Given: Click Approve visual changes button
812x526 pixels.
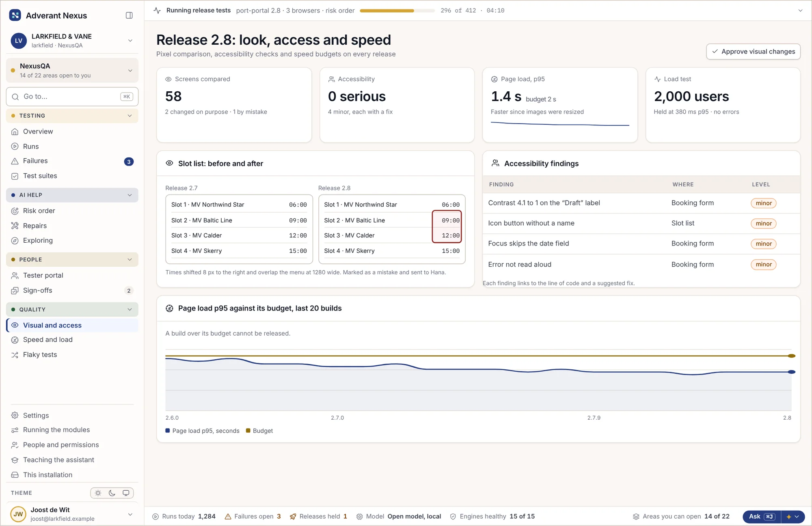Looking at the screenshot, I should 753,52.
